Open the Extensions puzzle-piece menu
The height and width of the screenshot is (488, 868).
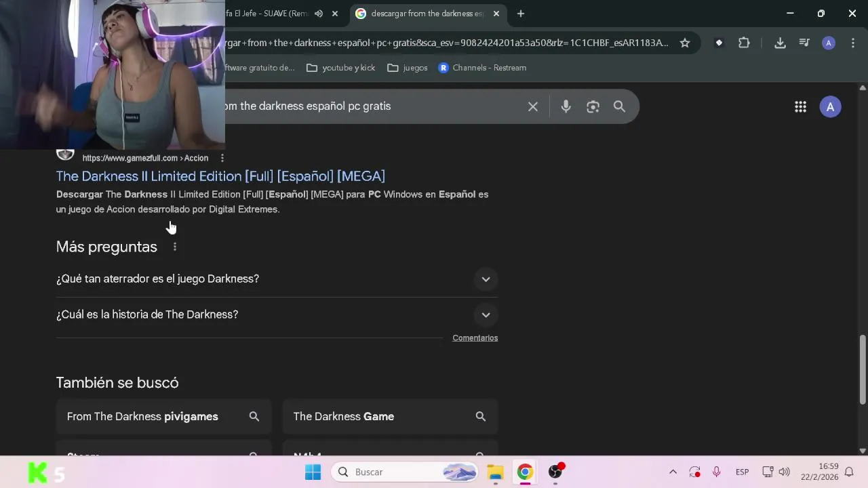click(x=744, y=43)
